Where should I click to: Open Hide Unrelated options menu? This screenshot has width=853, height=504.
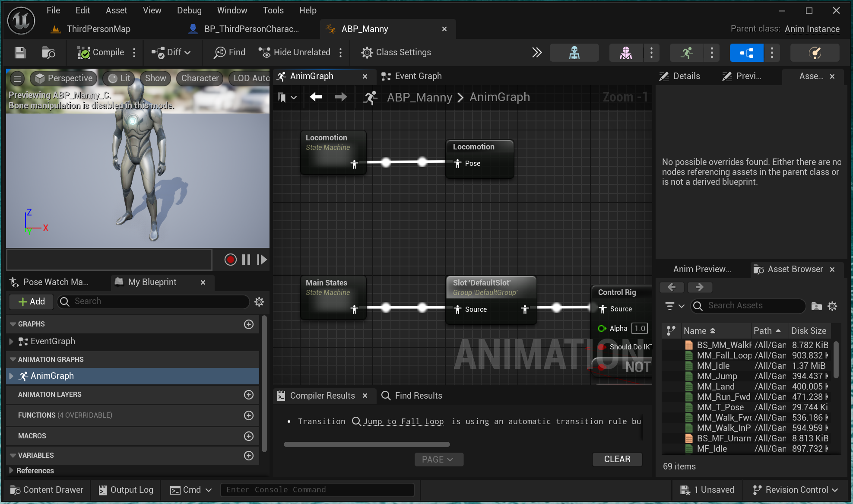[341, 53]
